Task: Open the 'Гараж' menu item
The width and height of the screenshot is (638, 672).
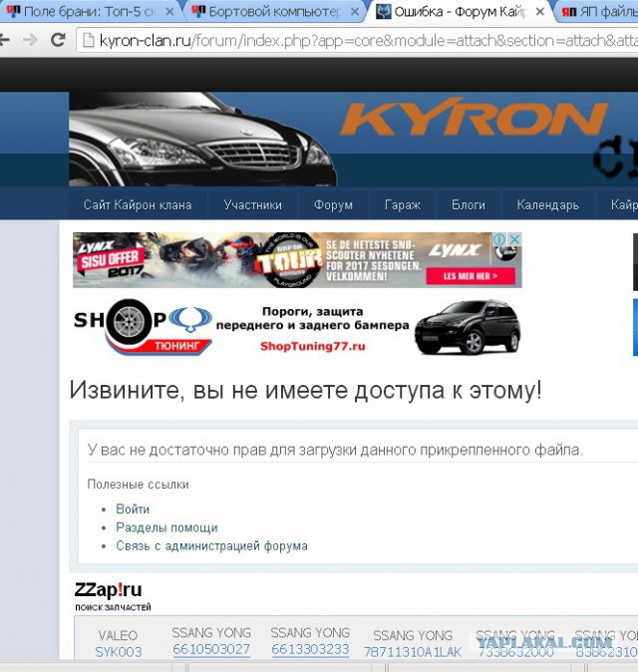Action: (x=403, y=204)
